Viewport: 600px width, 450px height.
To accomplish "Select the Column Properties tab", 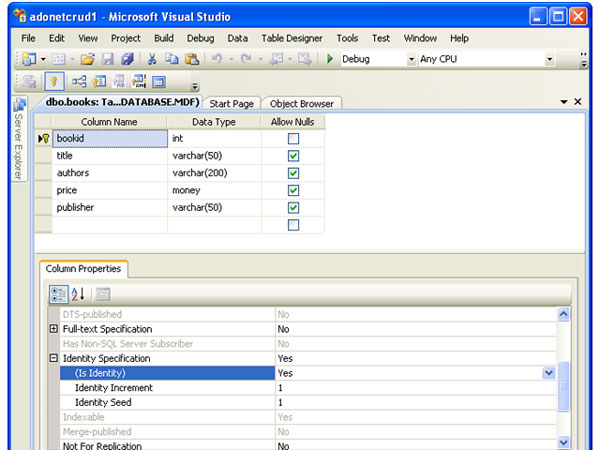I will [83, 269].
